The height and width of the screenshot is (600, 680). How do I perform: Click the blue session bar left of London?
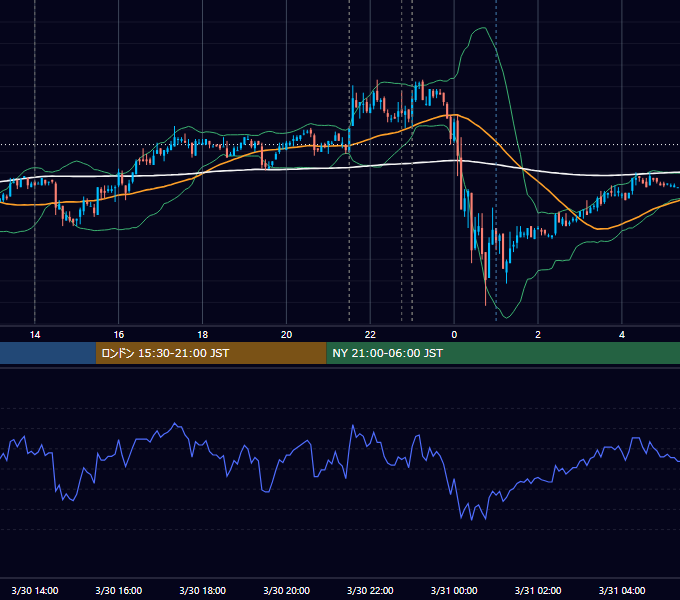point(48,353)
